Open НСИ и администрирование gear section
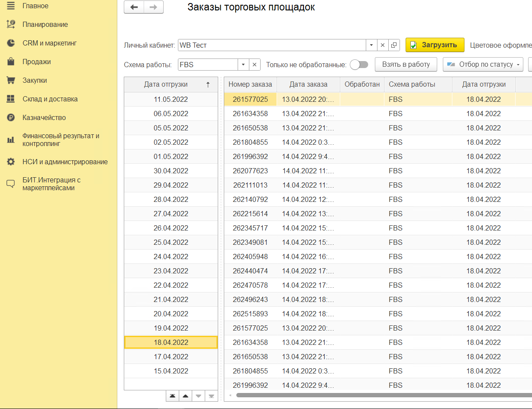The image size is (532, 409). coord(11,162)
